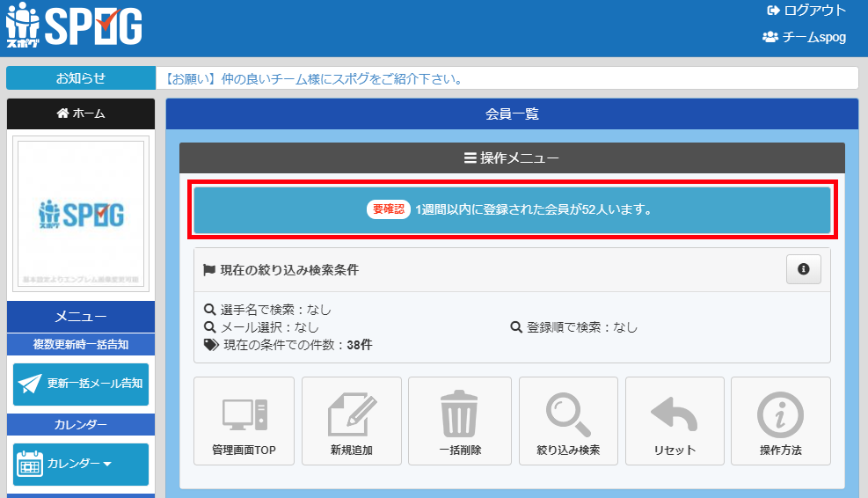The width and height of the screenshot is (868, 498).
Task: Click the 会員一覧 page title bar
Action: click(x=512, y=114)
